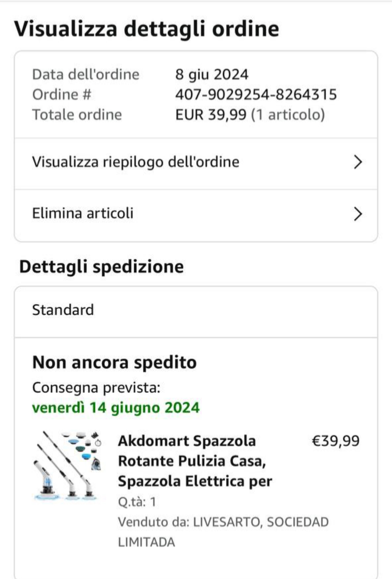Viewport: 392px width, 579px height.
Task: Click the green delivery date venerdì 14 giugno
Action: coord(116,407)
